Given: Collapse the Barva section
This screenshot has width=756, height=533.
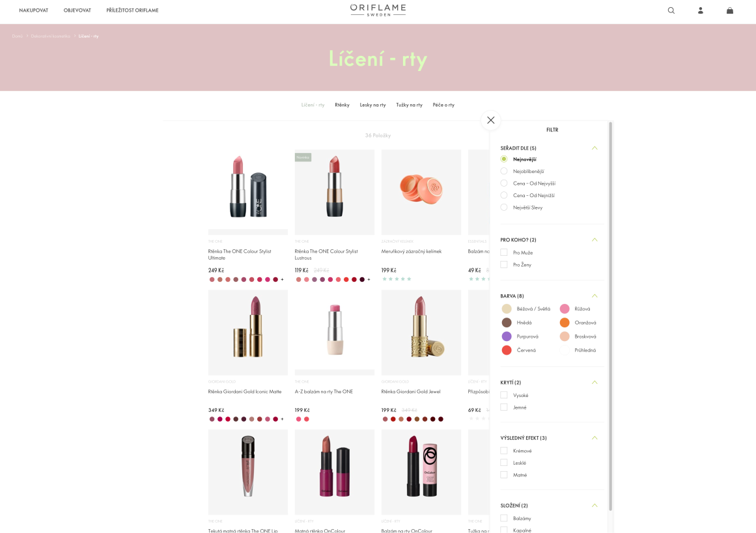Looking at the screenshot, I should (595, 296).
